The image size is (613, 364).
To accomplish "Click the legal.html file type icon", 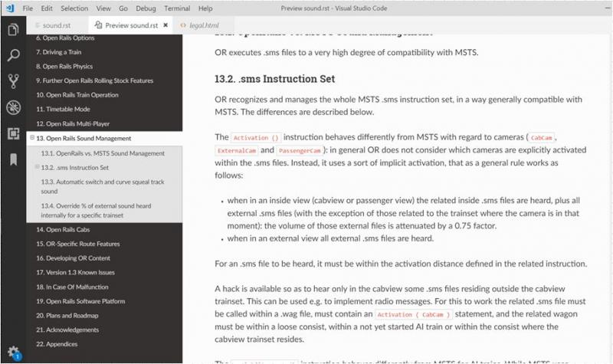I will (183, 25).
